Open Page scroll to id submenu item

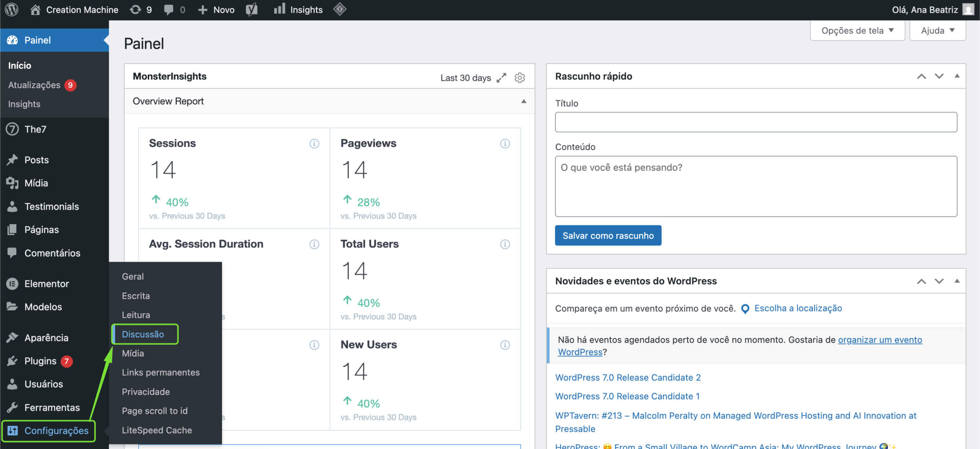point(155,411)
